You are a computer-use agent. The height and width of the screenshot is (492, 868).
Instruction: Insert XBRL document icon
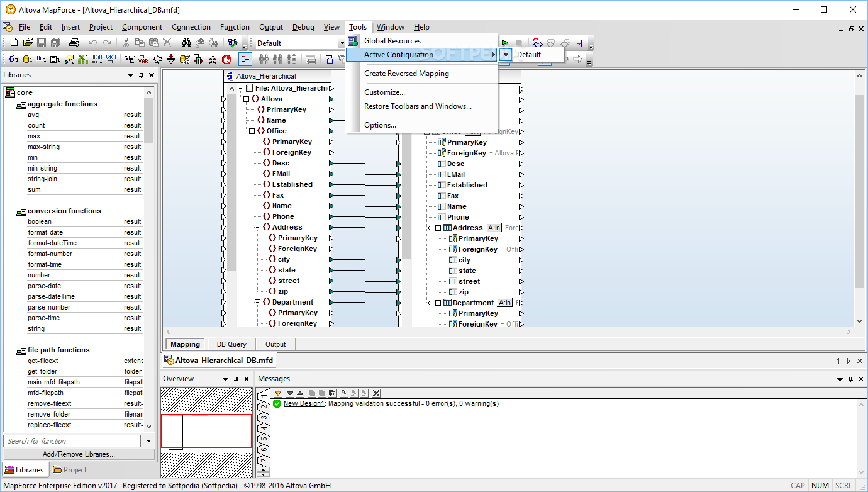97,59
